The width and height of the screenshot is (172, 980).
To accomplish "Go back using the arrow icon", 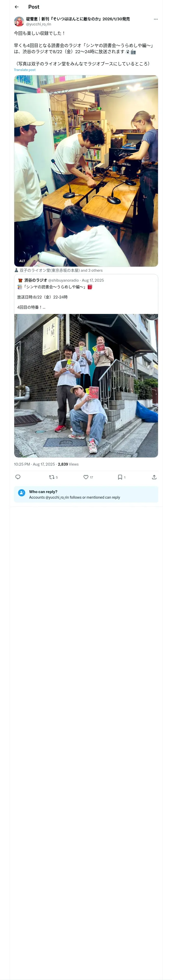I will 17,7.
